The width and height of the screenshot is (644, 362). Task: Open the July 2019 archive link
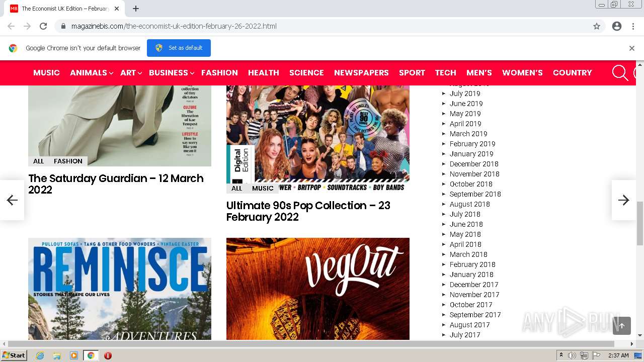[x=465, y=94]
